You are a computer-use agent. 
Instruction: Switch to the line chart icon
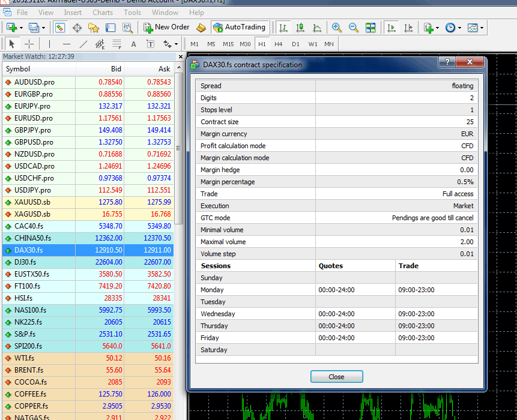pyautogui.click(x=317, y=28)
